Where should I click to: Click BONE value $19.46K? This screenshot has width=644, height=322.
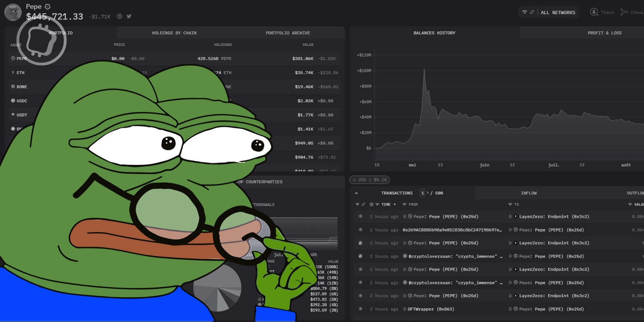click(x=304, y=87)
